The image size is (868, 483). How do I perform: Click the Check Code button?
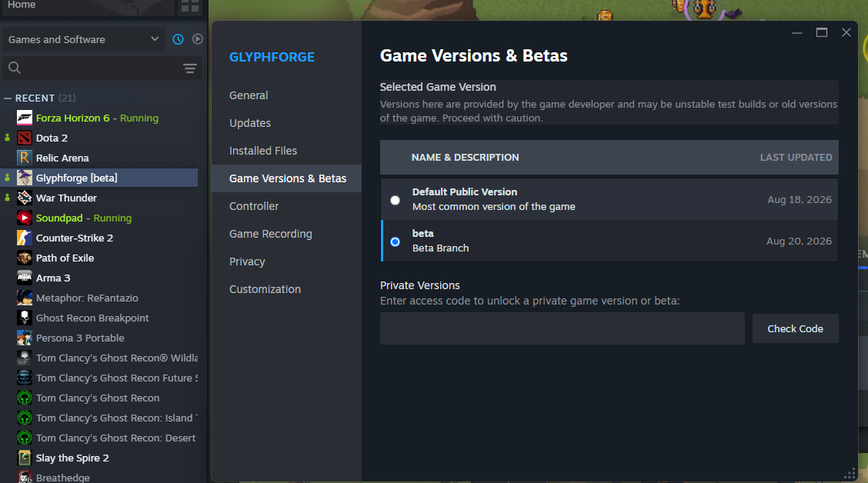pos(795,328)
